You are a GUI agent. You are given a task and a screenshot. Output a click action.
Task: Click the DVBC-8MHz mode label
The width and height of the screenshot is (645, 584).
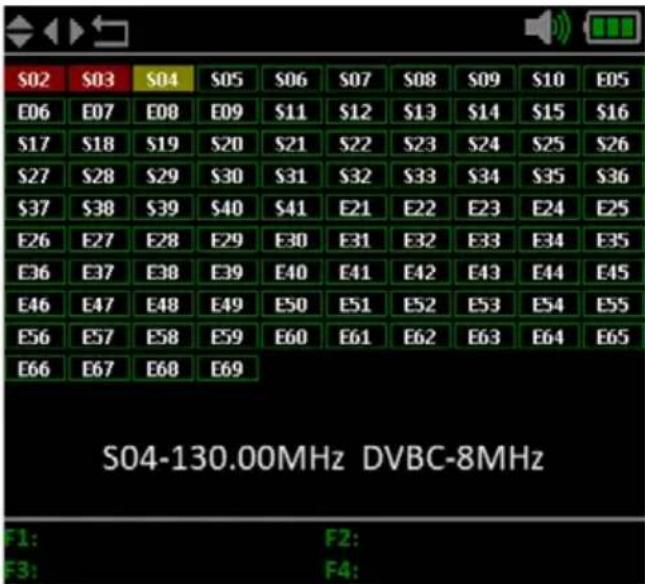click(x=453, y=458)
